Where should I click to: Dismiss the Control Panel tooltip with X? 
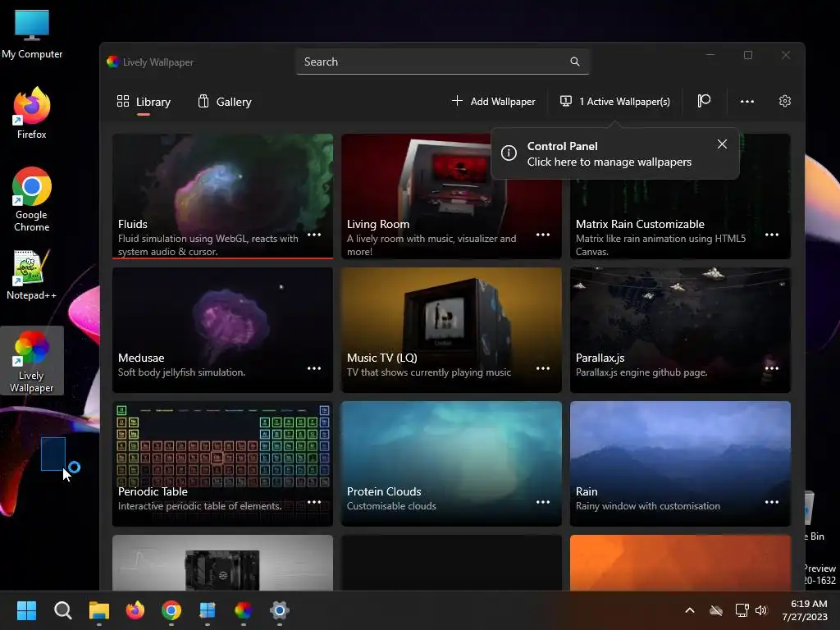pos(722,144)
